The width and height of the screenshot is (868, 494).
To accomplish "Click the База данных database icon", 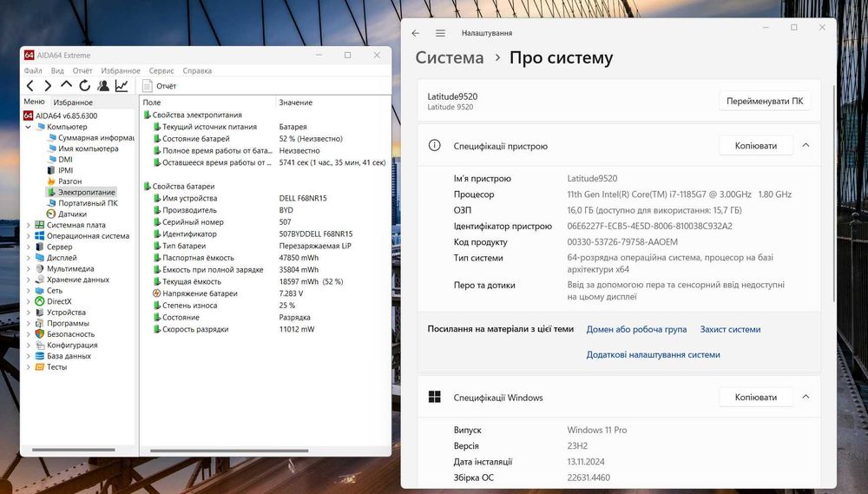I will (39, 356).
